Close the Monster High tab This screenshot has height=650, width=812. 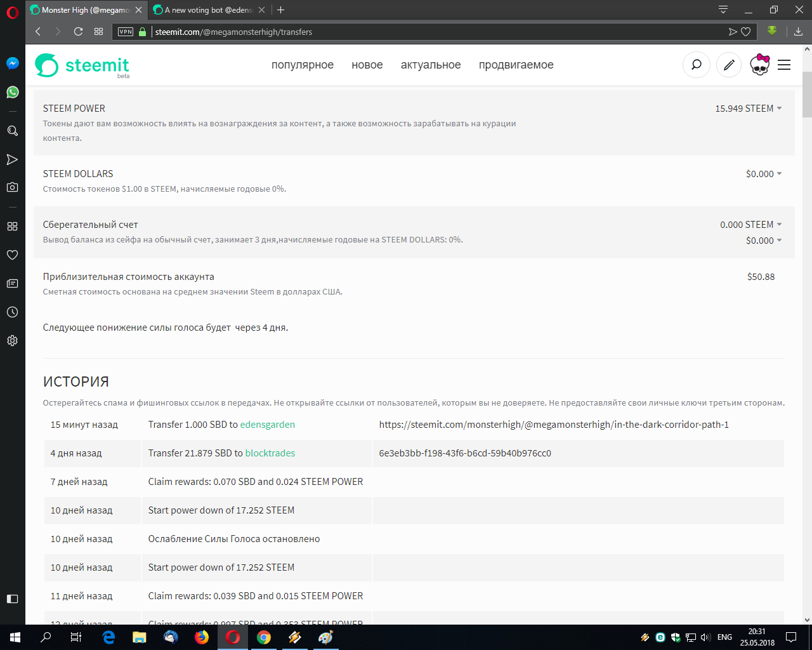138,10
